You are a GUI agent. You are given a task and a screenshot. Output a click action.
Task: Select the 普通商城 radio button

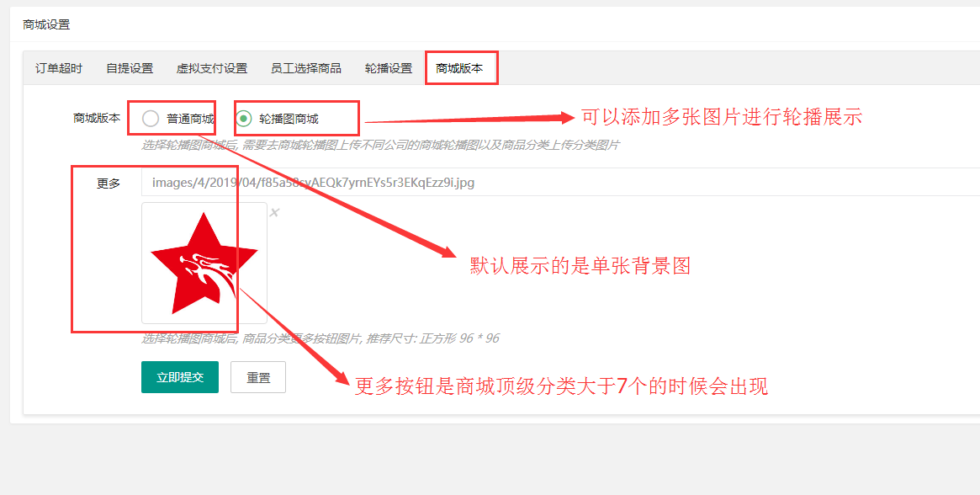click(151, 119)
